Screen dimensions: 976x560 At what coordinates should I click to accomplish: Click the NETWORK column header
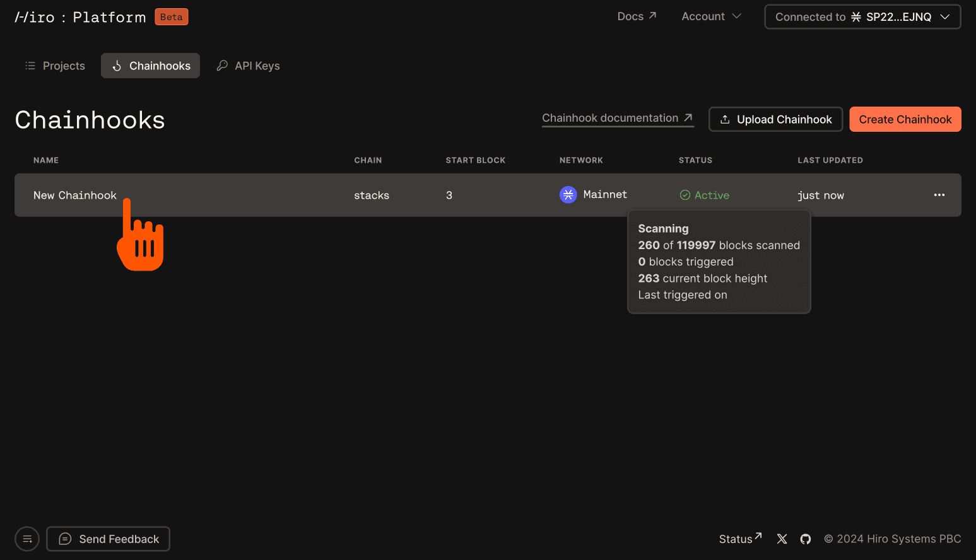[581, 160]
